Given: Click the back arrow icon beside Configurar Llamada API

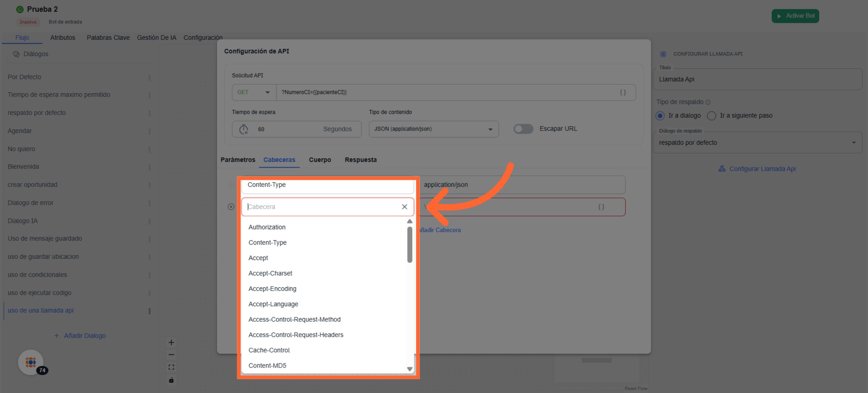Looking at the screenshot, I should point(663,54).
